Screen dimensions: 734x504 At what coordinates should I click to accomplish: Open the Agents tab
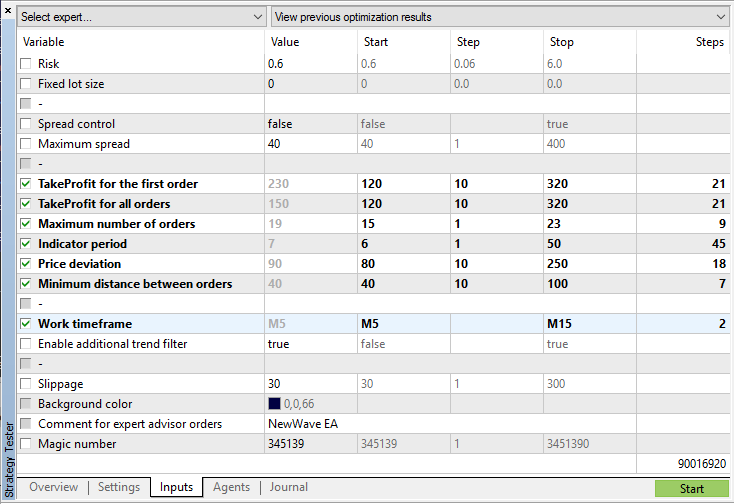pyautogui.click(x=231, y=487)
